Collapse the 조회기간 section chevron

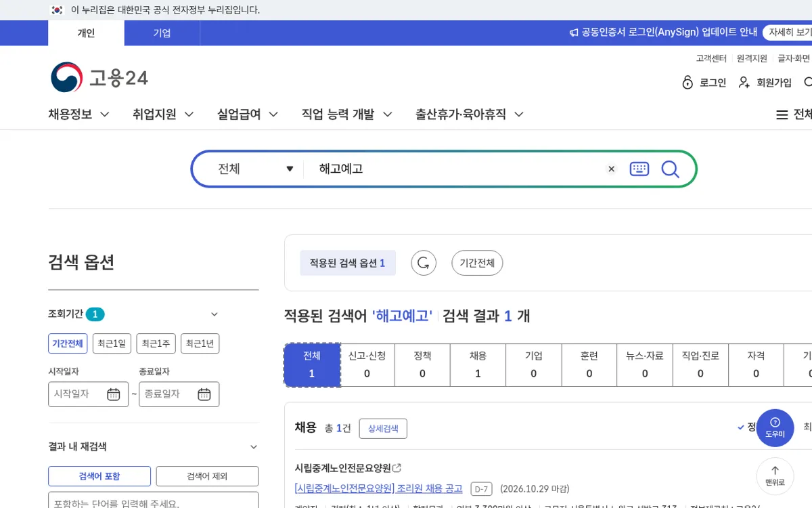coord(215,314)
